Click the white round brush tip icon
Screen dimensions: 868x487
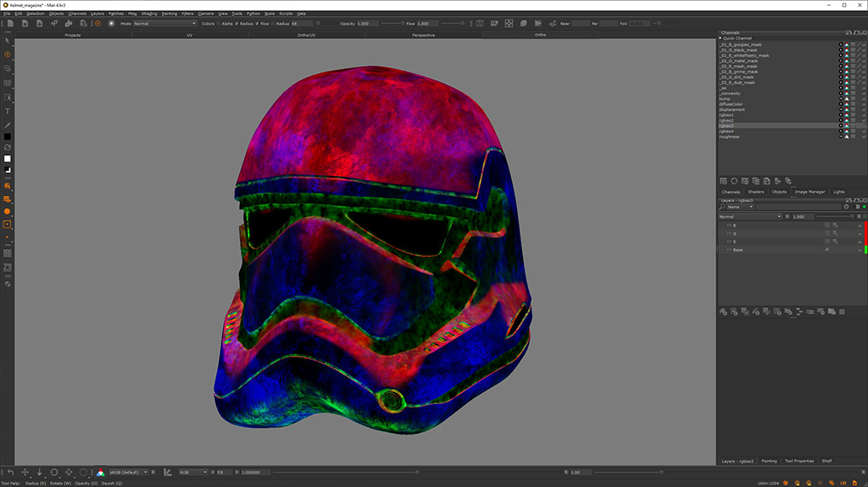coord(111,23)
